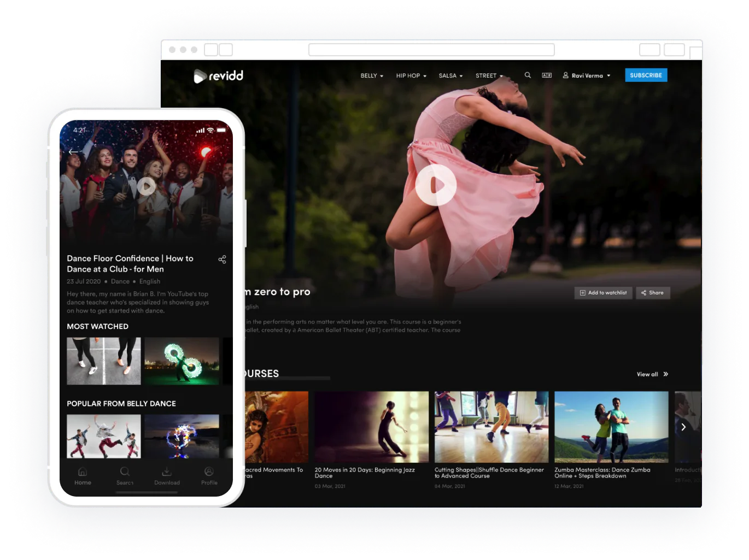The image size is (749, 560).
Task: Click the Add to watchlist button
Action: [x=603, y=293]
